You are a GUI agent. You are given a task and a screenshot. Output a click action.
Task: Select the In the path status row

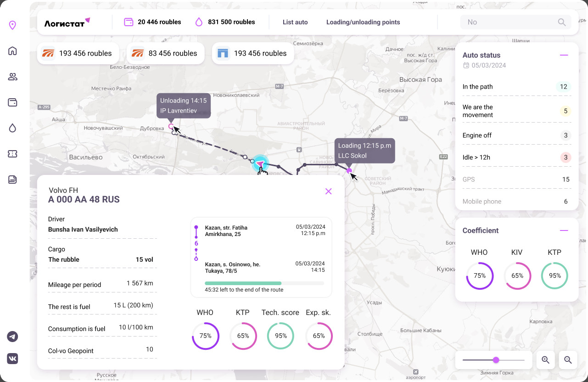point(516,87)
